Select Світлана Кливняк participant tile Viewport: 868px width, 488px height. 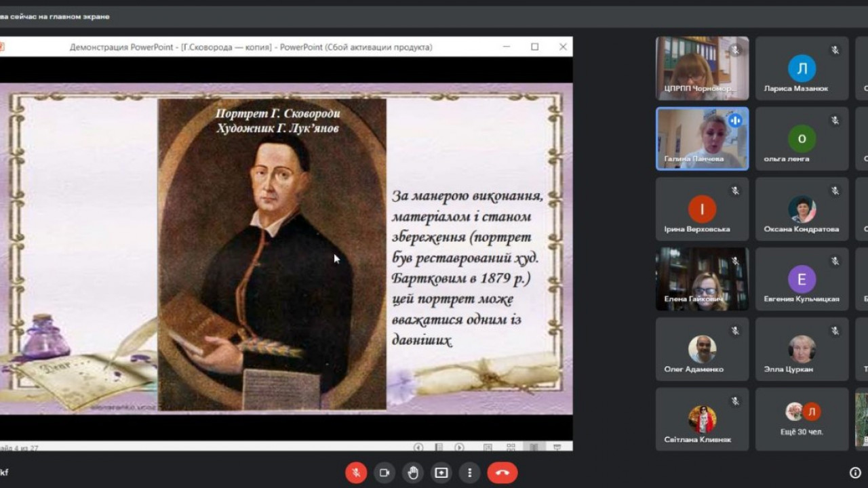pos(702,419)
